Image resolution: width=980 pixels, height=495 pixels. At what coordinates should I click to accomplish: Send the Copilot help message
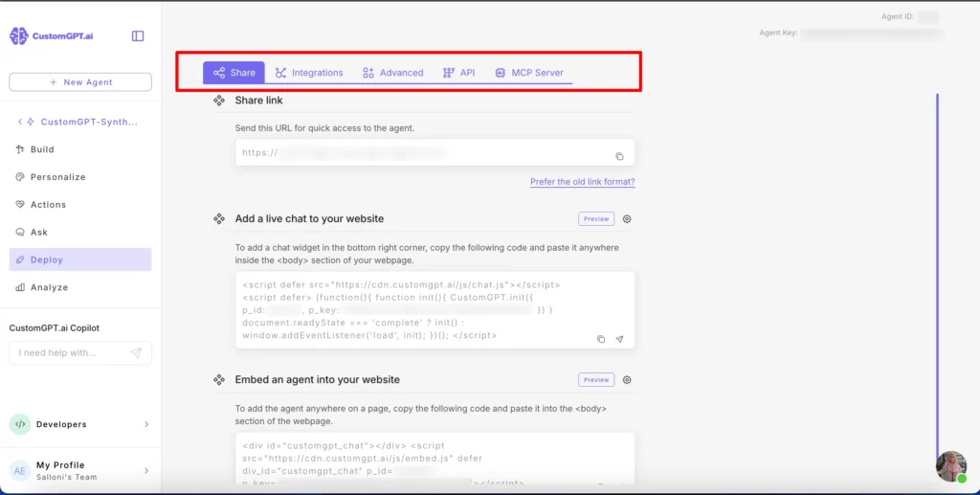point(136,353)
